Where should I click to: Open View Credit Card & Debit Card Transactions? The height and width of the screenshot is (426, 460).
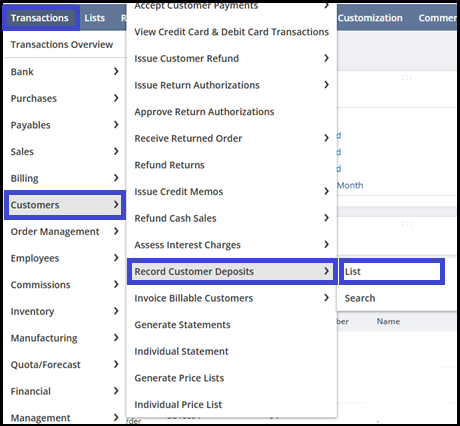(x=232, y=32)
